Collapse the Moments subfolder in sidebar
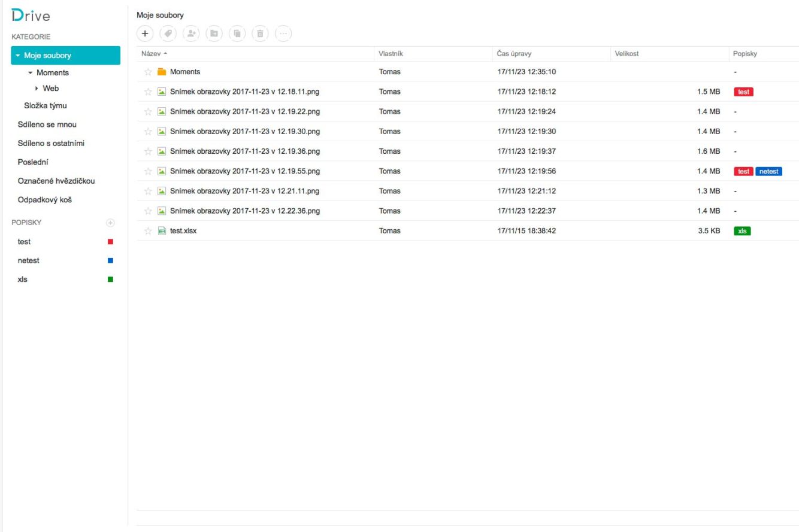Viewport: 799px width, 532px height. (31, 73)
